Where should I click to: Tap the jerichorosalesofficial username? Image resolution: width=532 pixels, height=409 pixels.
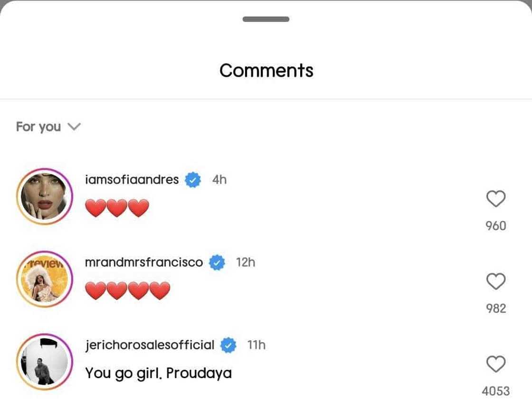point(150,345)
